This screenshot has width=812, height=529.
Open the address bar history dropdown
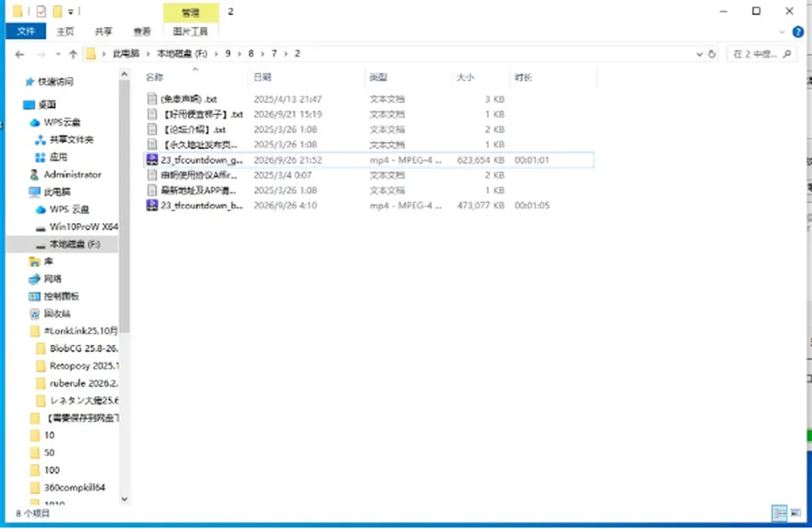(700, 54)
